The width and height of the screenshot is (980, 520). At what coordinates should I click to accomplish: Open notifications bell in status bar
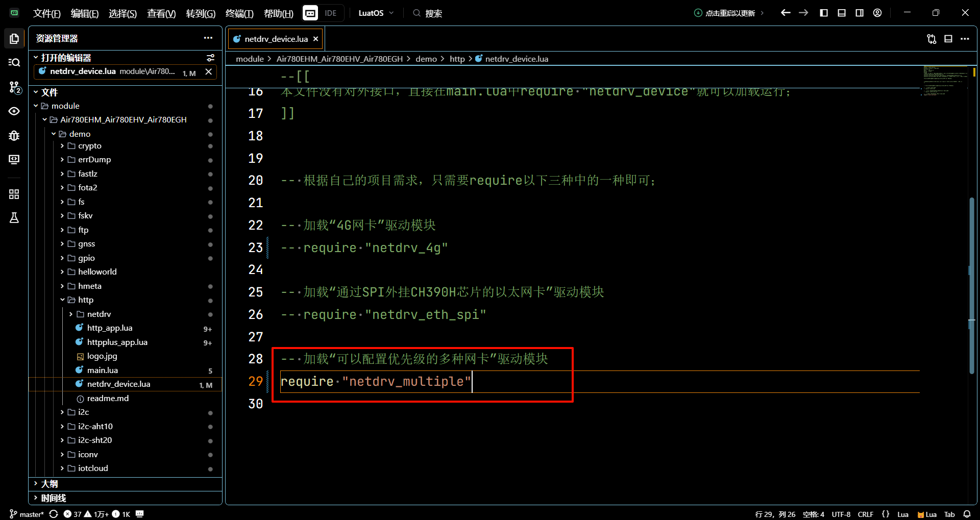click(x=967, y=514)
